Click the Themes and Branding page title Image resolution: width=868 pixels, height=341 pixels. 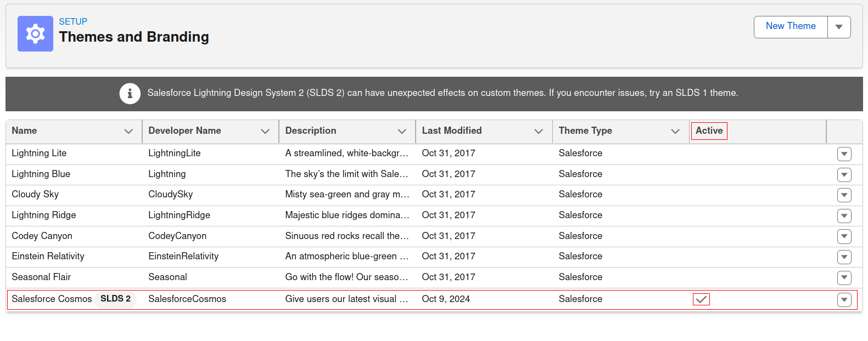134,37
